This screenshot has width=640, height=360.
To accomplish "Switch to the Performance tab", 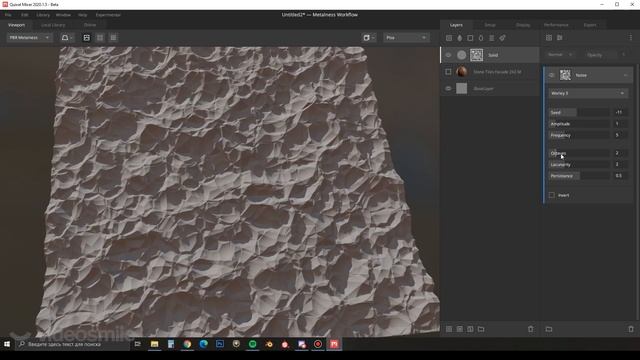I will pos(556,25).
